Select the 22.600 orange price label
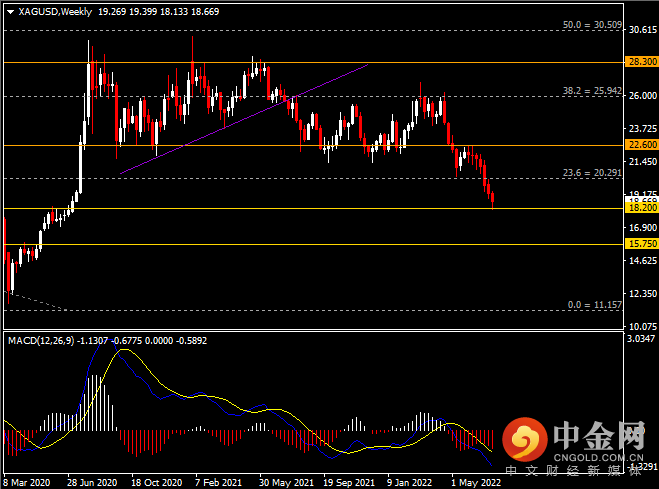 [641, 145]
